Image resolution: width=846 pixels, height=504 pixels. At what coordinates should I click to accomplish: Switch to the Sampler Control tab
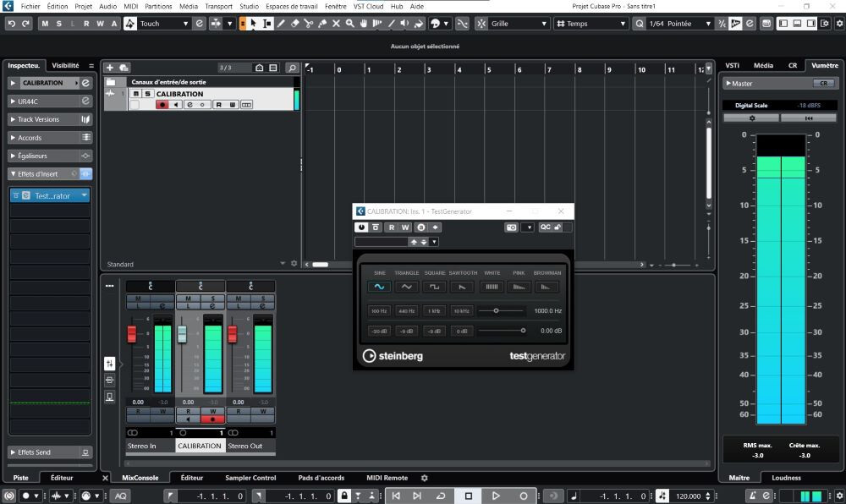coord(250,478)
